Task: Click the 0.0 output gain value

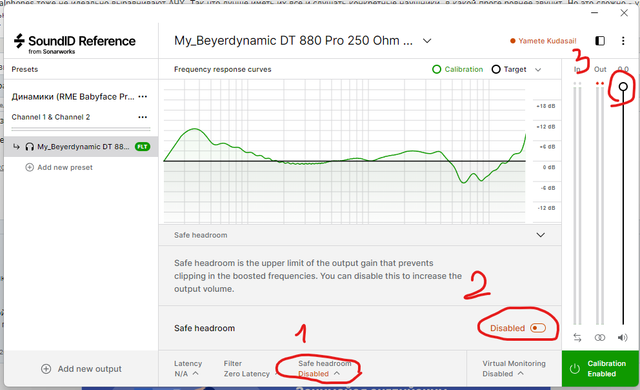Action: (623, 69)
